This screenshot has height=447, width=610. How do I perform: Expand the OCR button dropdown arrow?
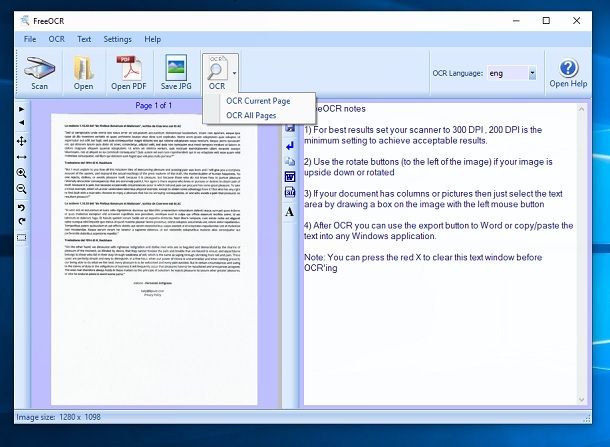click(234, 73)
